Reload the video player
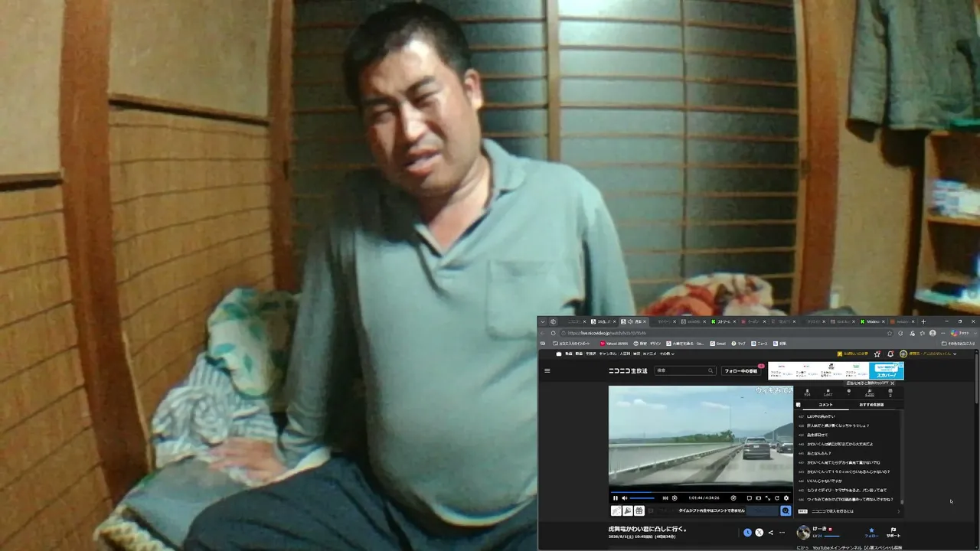The image size is (980, 551). [x=776, y=498]
